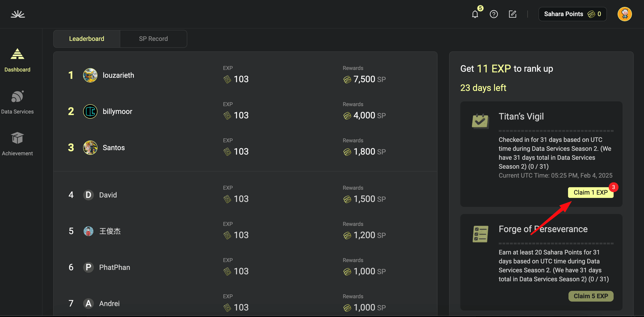Viewport: 644px width, 317px height.
Task: Switch to the SP Record tab
Action: click(153, 39)
